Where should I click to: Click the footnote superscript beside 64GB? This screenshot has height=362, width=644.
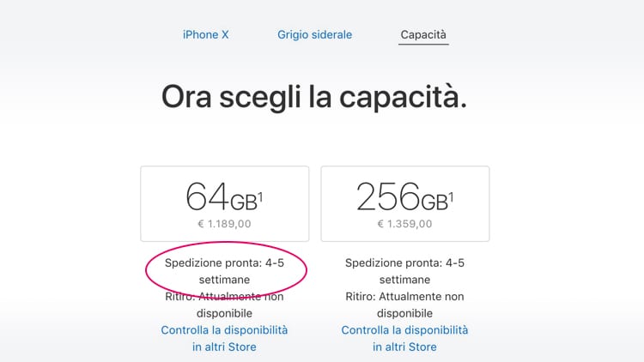point(260,198)
